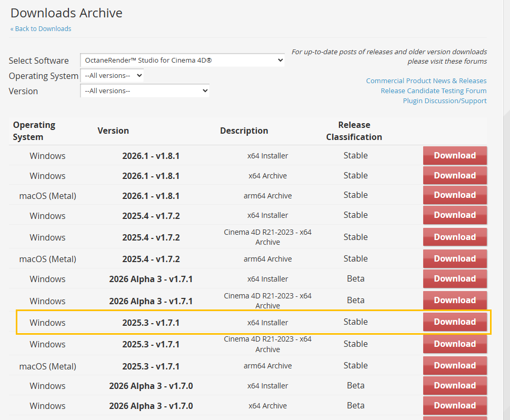Screen dimensions: 510x420
Task: Download Windows 2026.1 v1.8.1 x64 Installer
Action: (455, 155)
